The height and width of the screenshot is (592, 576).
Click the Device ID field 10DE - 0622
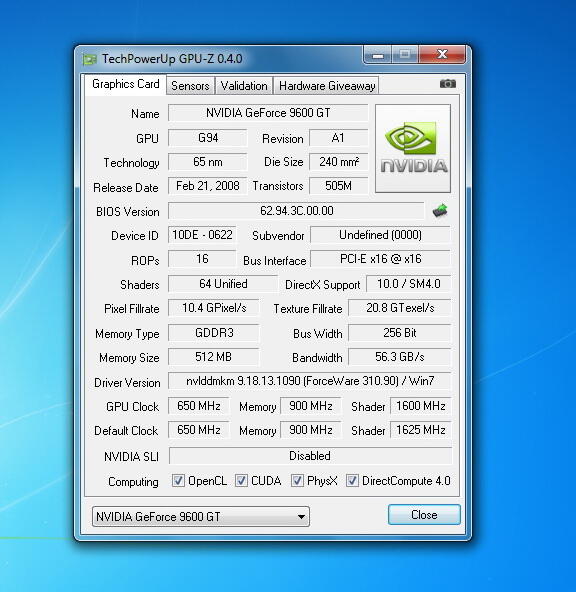click(x=202, y=235)
